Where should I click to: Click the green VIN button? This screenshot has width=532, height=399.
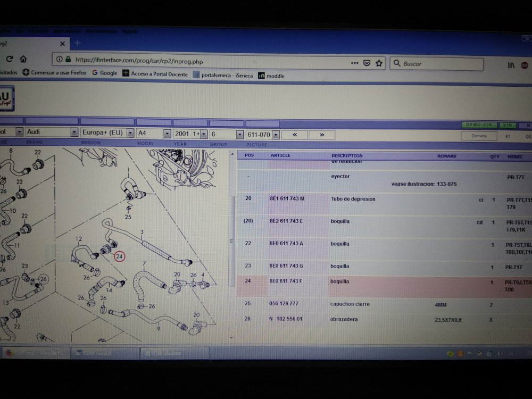[508, 125]
